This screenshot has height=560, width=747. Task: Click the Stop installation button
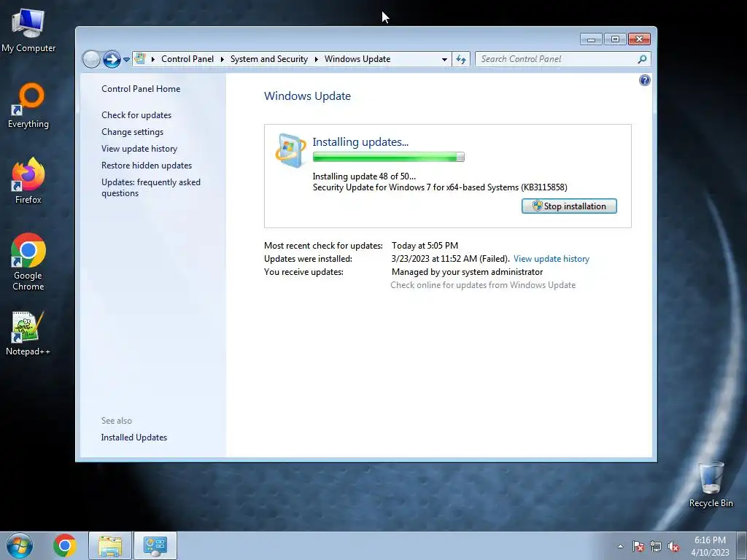point(569,206)
